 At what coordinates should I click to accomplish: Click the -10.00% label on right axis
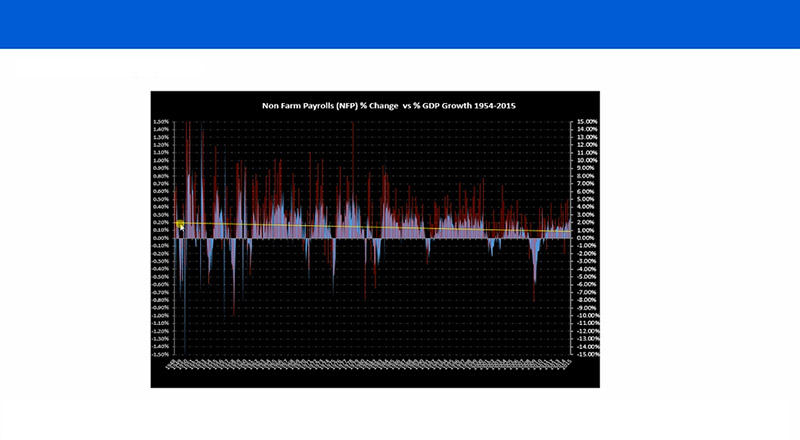pos(587,315)
